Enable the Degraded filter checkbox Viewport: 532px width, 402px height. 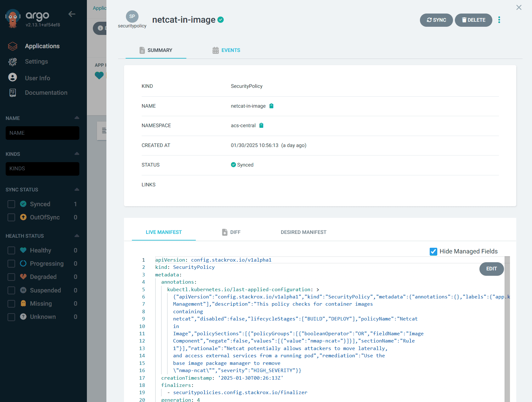coord(11,277)
